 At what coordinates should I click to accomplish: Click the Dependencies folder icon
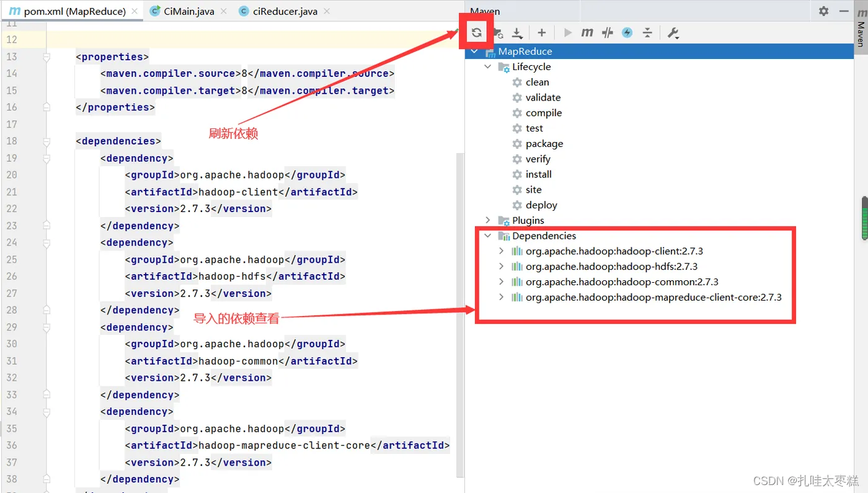(x=503, y=236)
